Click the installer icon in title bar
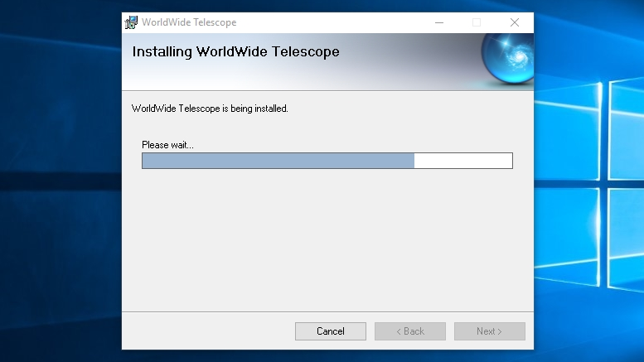The height and width of the screenshot is (362, 644). coord(132,22)
